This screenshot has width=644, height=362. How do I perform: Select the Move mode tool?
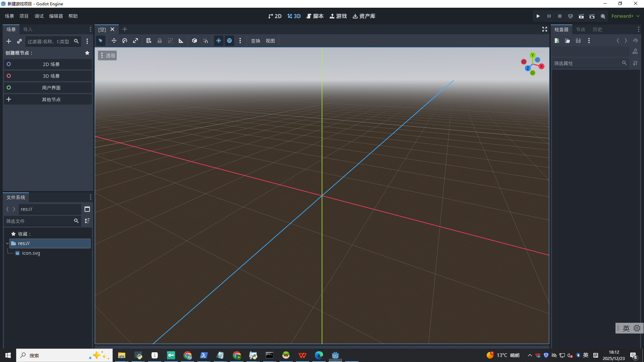tap(114, 41)
